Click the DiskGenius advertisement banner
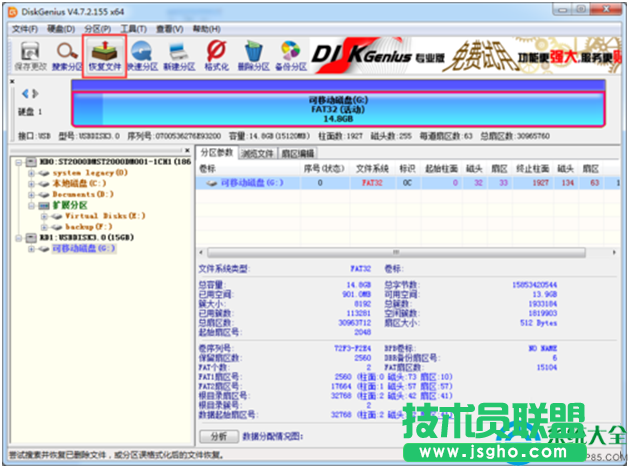 (466, 56)
